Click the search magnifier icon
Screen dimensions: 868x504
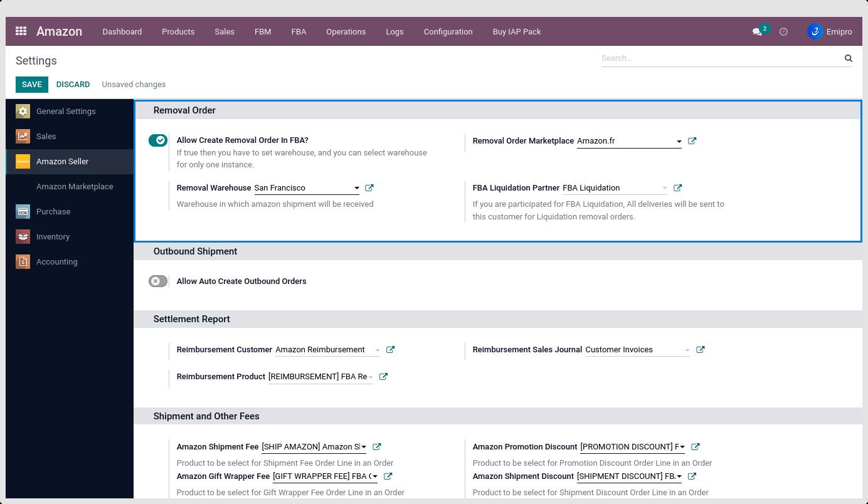848,58
